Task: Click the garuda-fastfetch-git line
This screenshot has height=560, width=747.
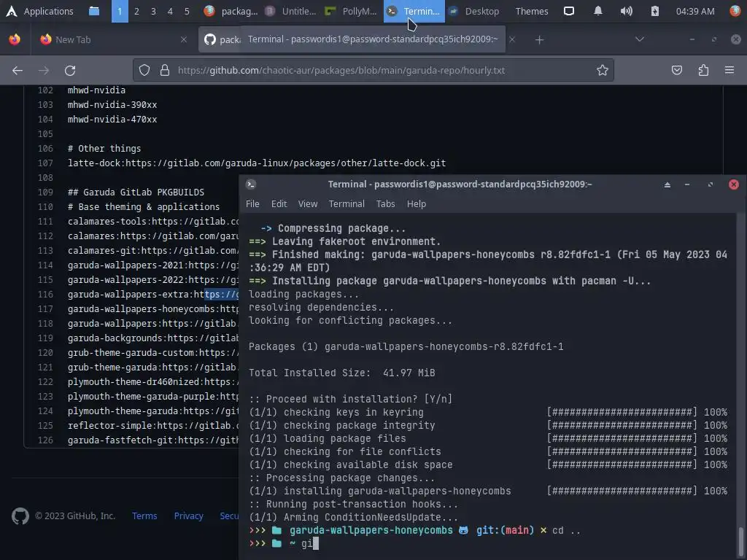Action: click(x=153, y=440)
